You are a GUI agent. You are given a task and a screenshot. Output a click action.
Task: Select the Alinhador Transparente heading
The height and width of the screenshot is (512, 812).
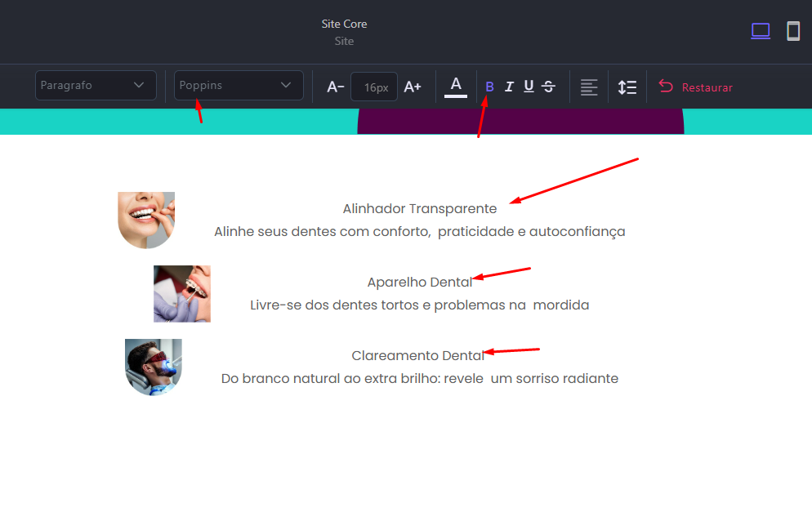419,209
